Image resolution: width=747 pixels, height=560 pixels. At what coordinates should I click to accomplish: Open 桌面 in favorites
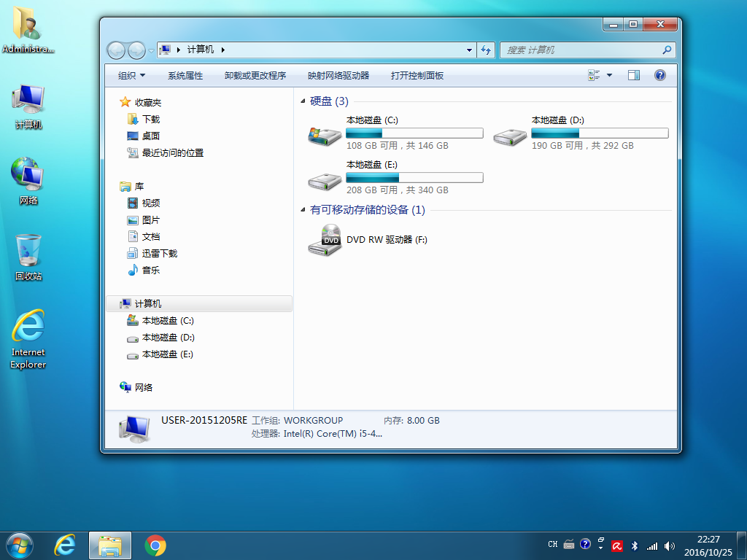[x=144, y=136]
